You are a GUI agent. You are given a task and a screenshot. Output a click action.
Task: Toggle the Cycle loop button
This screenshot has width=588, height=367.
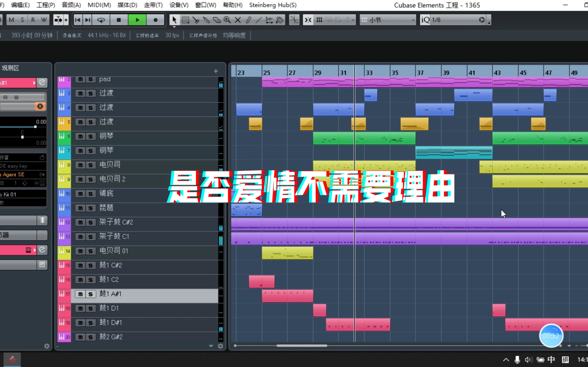tap(101, 20)
